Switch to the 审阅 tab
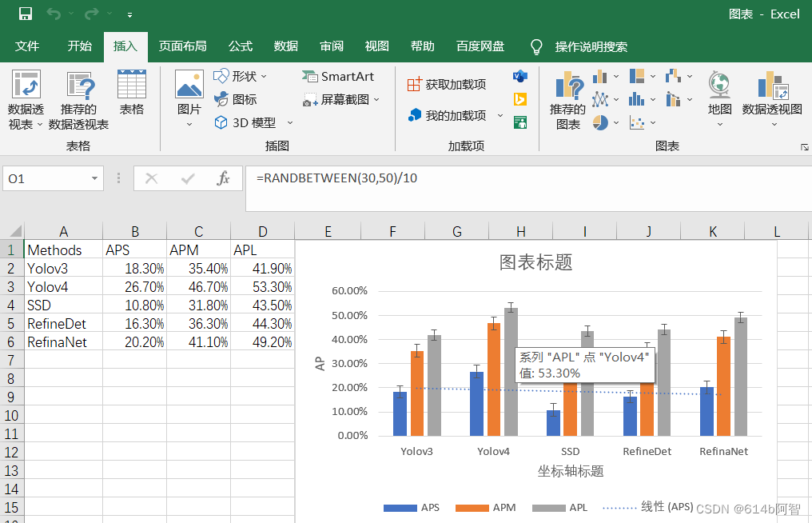The image size is (812, 523). coord(332,46)
